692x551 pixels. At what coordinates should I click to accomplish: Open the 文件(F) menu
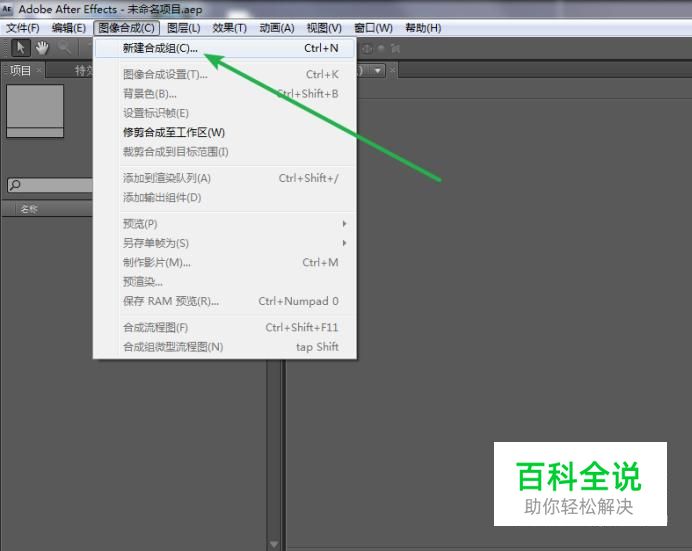(x=23, y=28)
